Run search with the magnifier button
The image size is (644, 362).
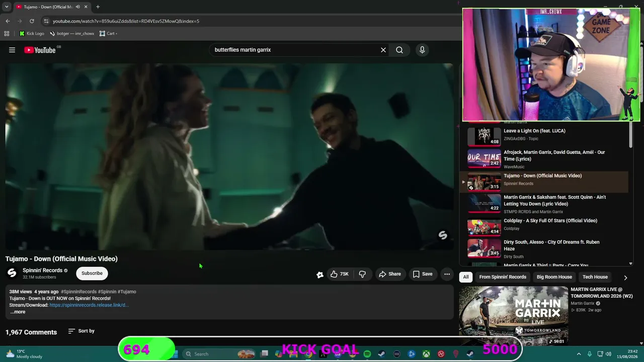pos(399,50)
